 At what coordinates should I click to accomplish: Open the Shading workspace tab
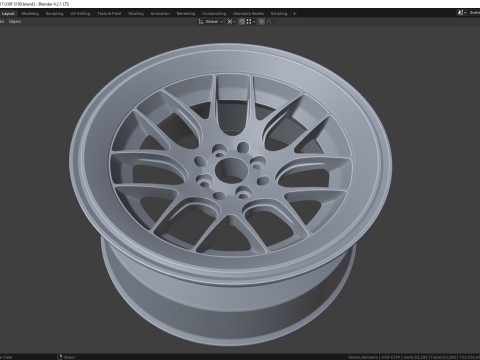(136, 14)
